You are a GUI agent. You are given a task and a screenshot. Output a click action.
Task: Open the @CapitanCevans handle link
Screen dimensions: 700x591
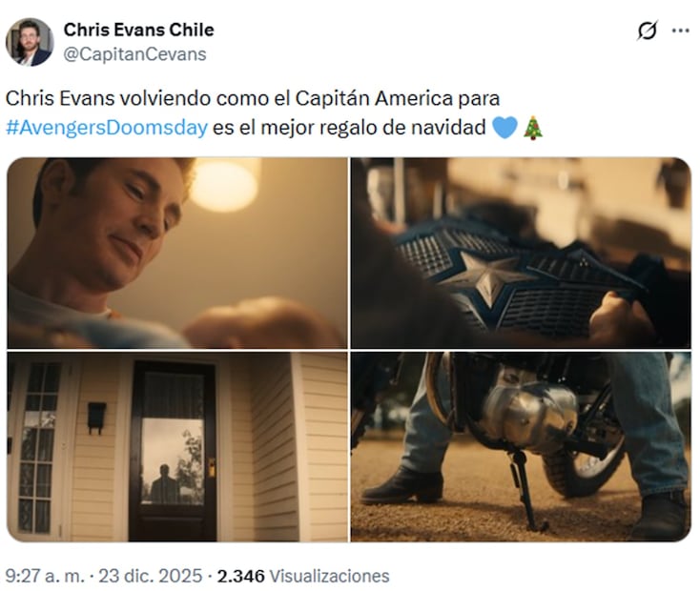134,54
